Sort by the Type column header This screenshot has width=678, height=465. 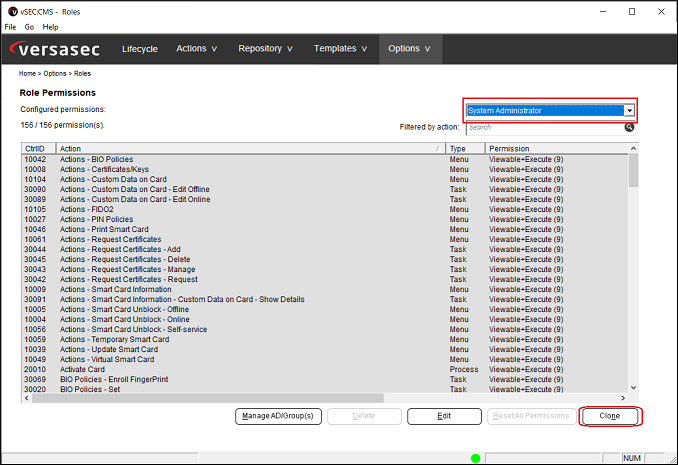click(465, 148)
